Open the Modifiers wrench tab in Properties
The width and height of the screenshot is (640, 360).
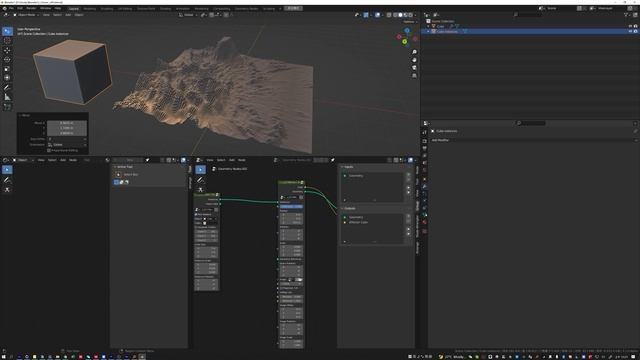point(424,186)
